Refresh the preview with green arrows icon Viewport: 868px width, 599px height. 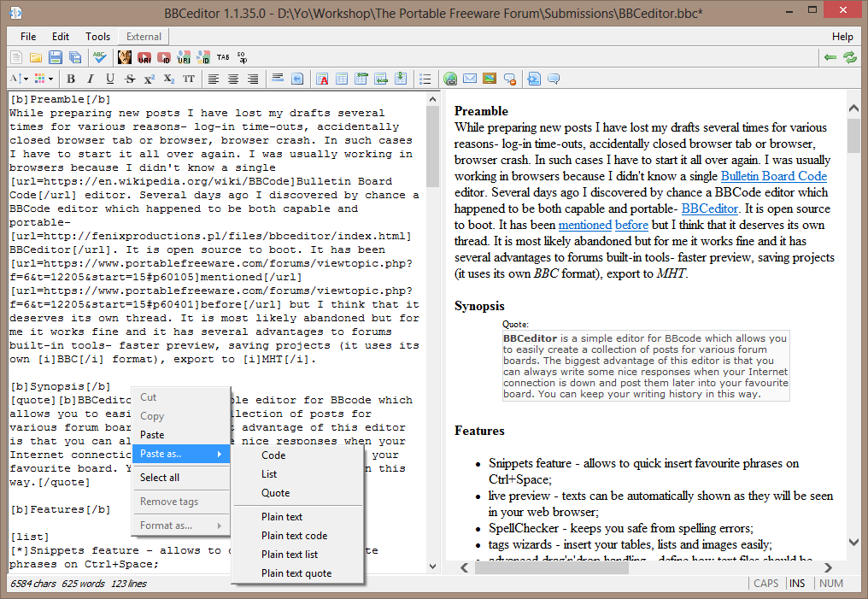pyautogui.click(x=850, y=57)
